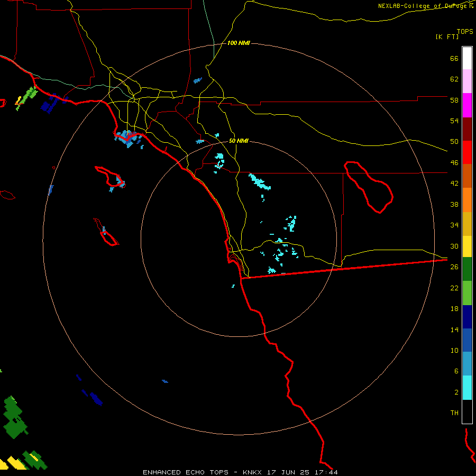This screenshot has height=476, width=476.
Task: Click the '42' legend value
Action: click(x=454, y=184)
